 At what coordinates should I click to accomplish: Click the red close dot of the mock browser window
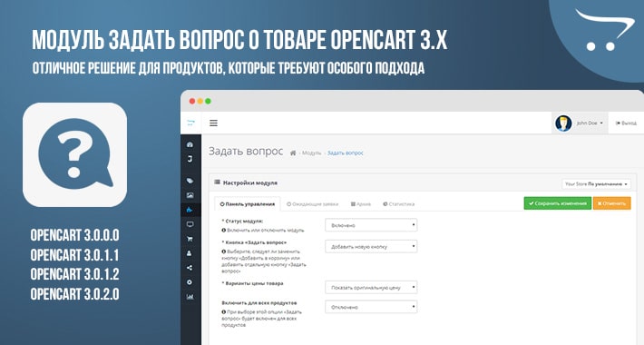[191, 101]
